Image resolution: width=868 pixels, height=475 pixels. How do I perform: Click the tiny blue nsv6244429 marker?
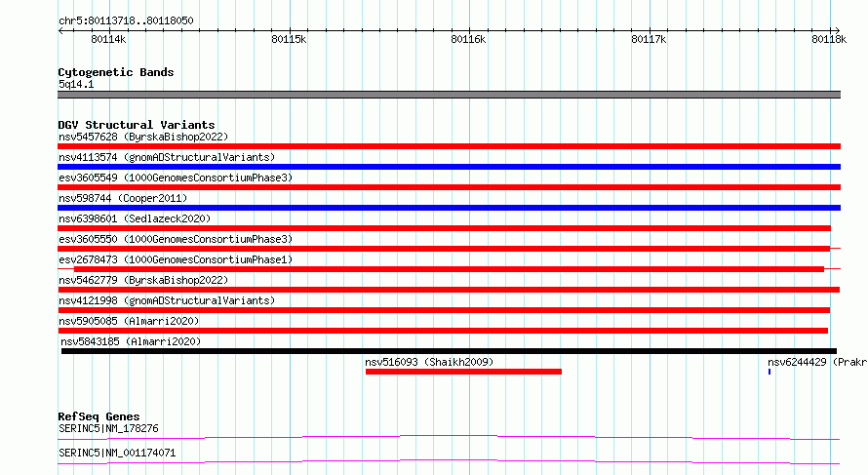coord(769,372)
